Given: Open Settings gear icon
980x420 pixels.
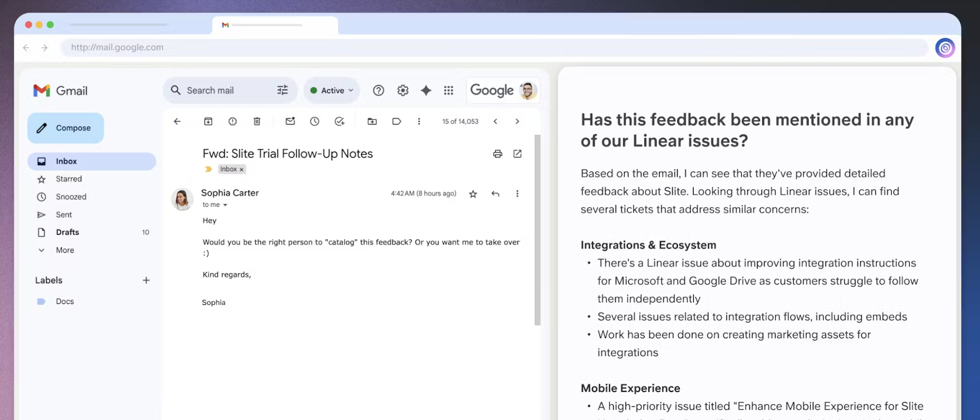Looking at the screenshot, I should [x=403, y=90].
